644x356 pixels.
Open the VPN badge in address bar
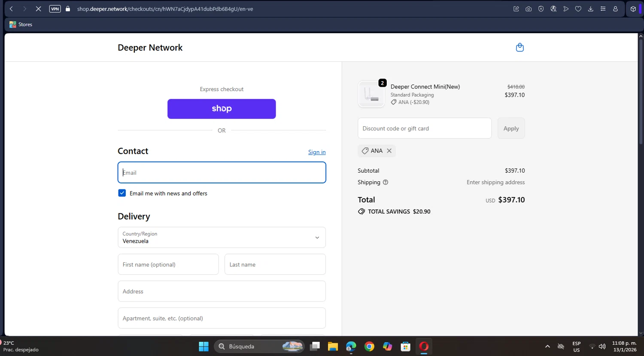(55, 9)
